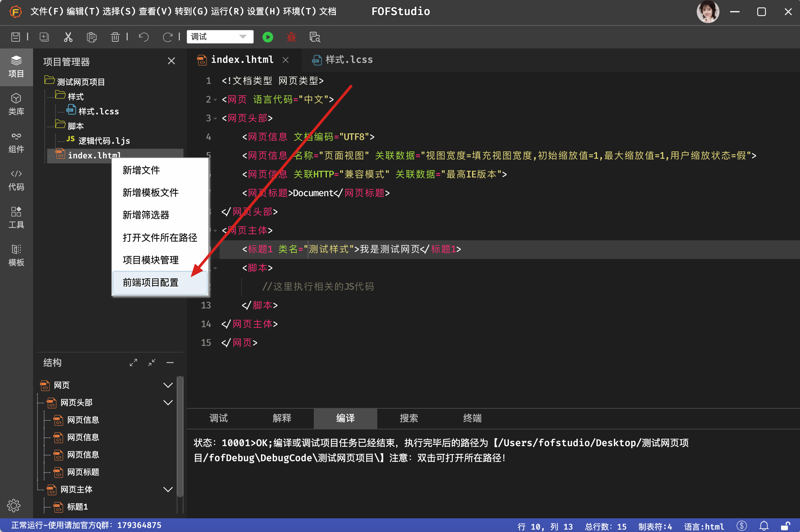
Task: Open the 环境(T) menu
Action: pyautogui.click(x=299, y=12)
